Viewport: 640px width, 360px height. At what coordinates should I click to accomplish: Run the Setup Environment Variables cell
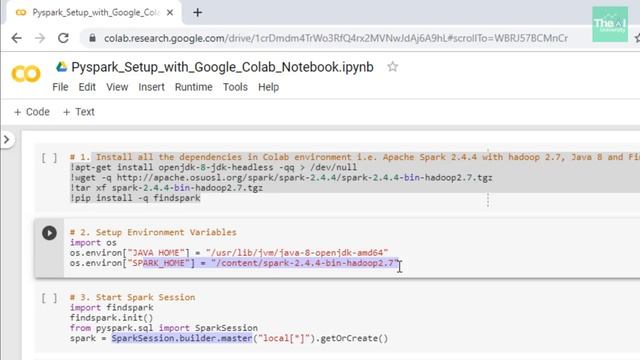click(x=49, y=233)
